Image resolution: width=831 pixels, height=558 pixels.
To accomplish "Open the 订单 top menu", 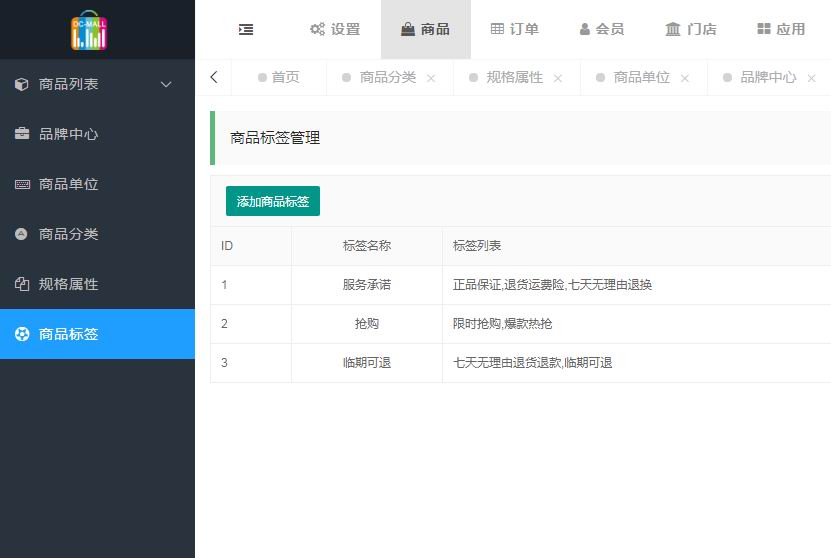I will click(515, 30).
